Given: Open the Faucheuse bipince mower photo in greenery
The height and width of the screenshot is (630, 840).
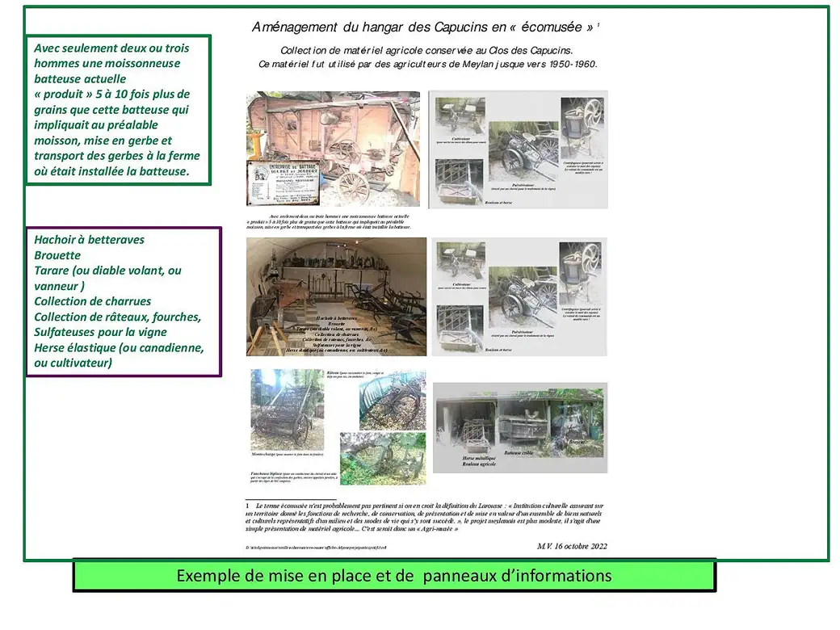Looking at the screenshot, I should point(383,459).
